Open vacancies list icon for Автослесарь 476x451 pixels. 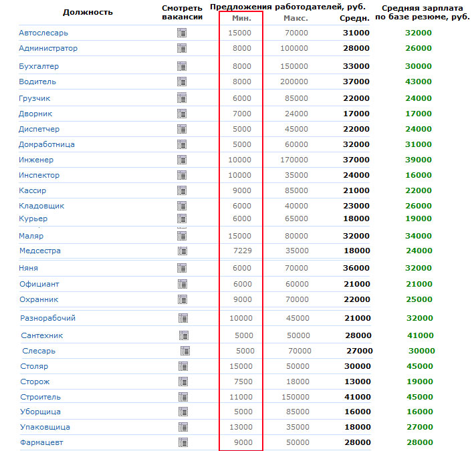point(181,33)
